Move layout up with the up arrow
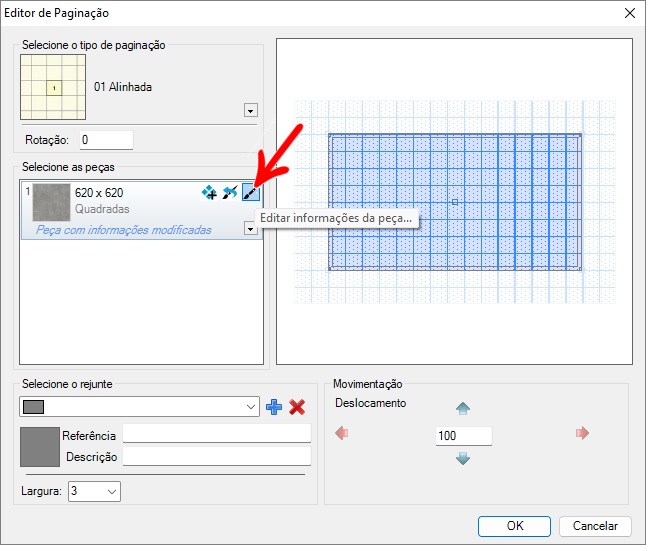The image size is (650, 551). click(462, 409)
